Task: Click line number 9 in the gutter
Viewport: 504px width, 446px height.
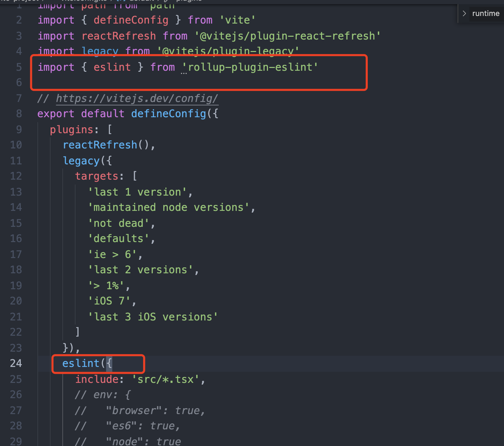Action: (x=19, y=129)
